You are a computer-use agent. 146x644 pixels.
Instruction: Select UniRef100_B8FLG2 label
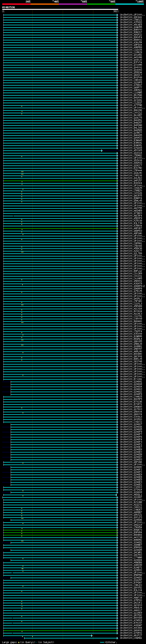click(x=131, y=271)
